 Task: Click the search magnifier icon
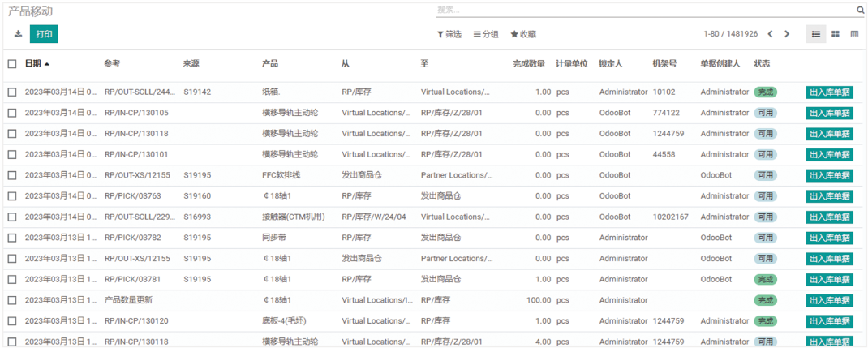point(860,11)
